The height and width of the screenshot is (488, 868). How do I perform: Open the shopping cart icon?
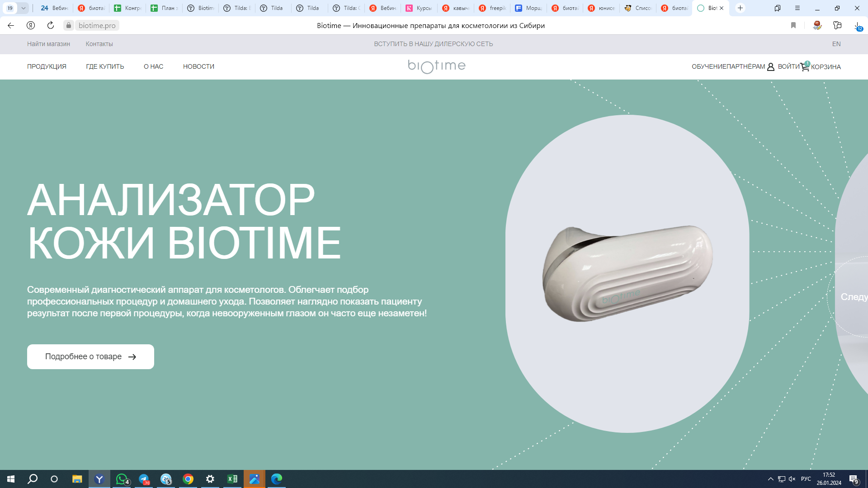[x=805, y=67]
